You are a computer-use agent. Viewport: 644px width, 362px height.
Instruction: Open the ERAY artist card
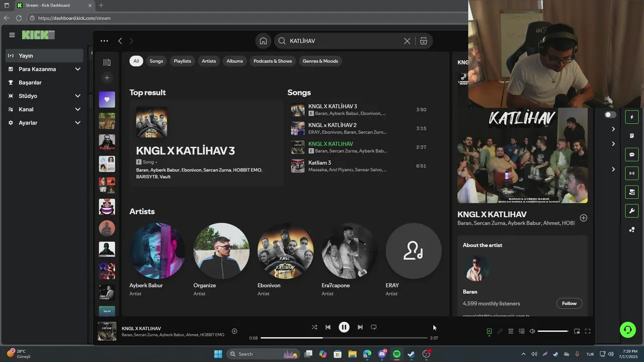(x=414, y=260)
